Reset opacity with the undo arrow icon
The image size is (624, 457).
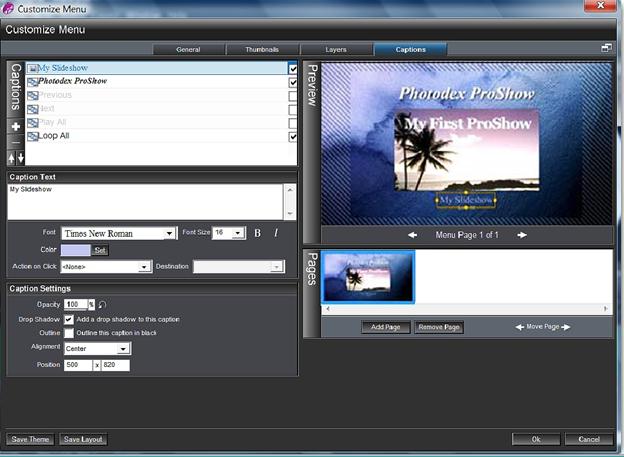pos(103,304)
